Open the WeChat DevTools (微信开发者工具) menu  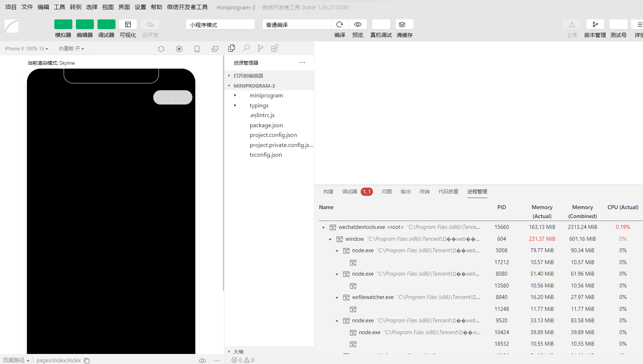point(187,7)
